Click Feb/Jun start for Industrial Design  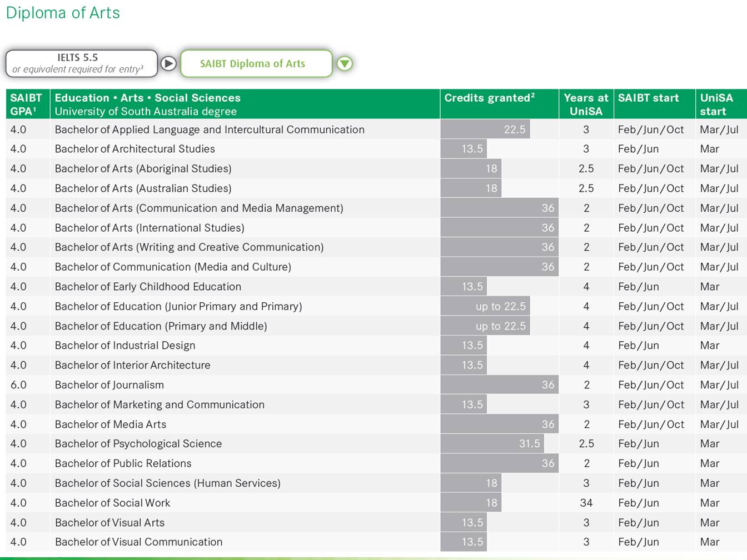639,346
